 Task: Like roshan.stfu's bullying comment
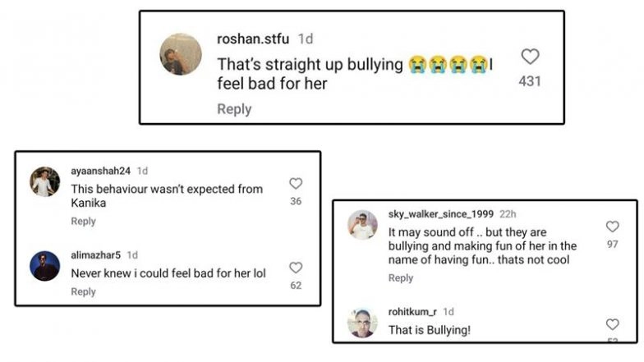pyautogui.click(x=530, y=57)
